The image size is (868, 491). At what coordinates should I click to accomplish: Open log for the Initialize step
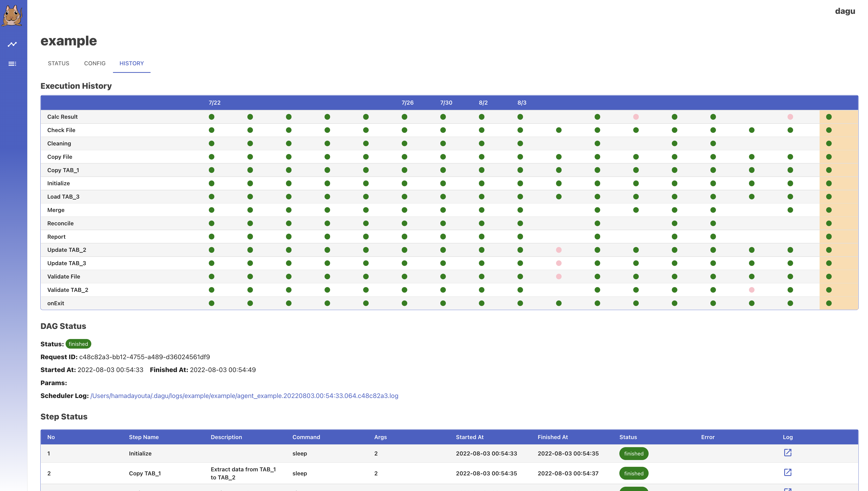787,452
